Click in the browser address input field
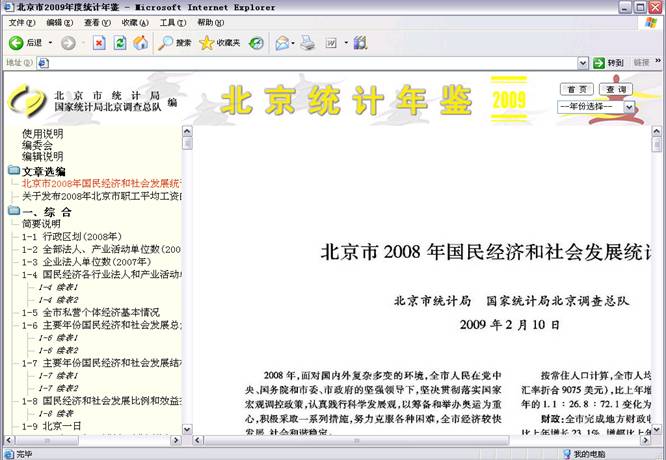 click(x=300, y=63)
